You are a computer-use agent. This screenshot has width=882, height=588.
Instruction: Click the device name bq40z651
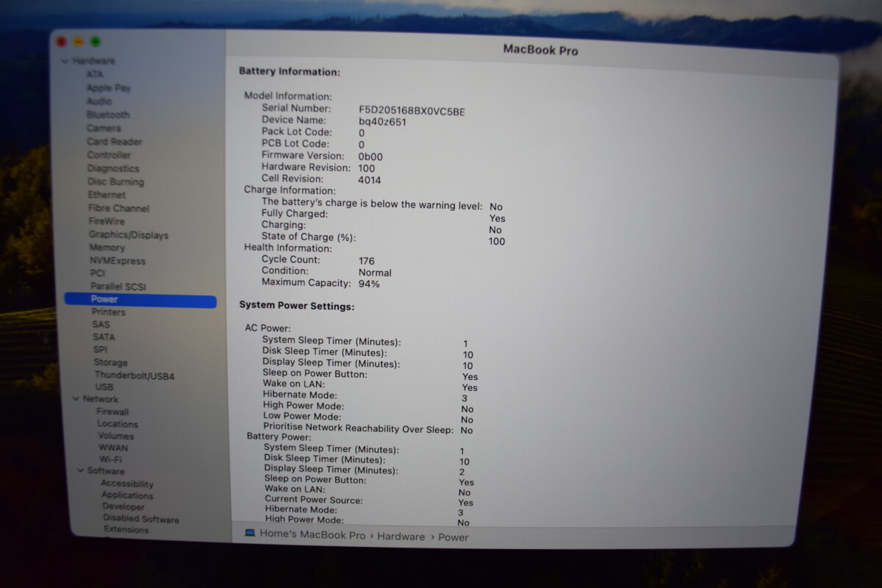click(x=382, y=122)
